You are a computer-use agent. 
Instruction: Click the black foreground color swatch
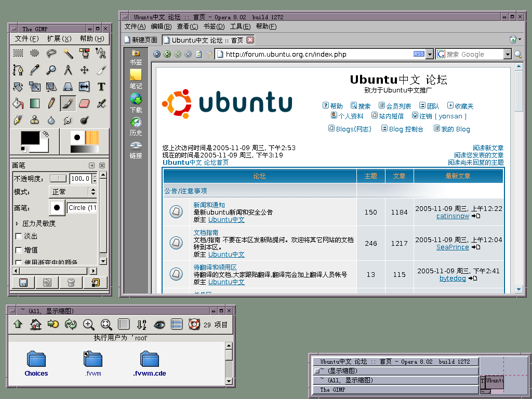30,138
